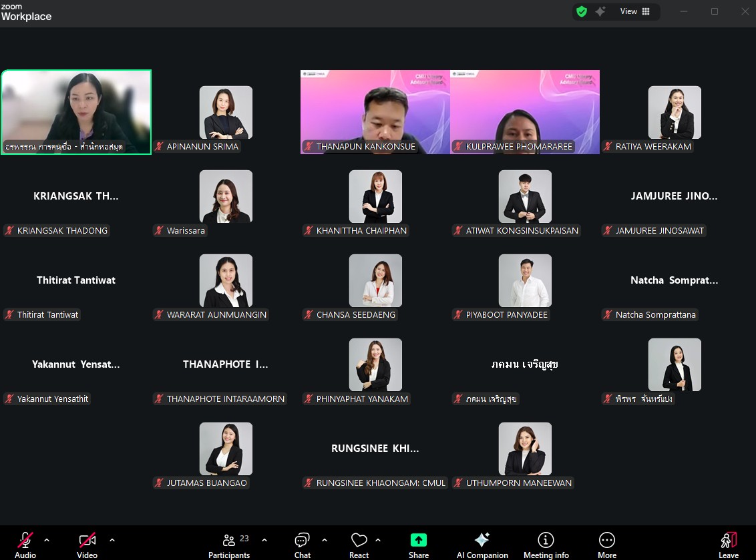This screenshot has width=756, height=560.
Task: Click the green encryption shield icon
Action: 582,11
